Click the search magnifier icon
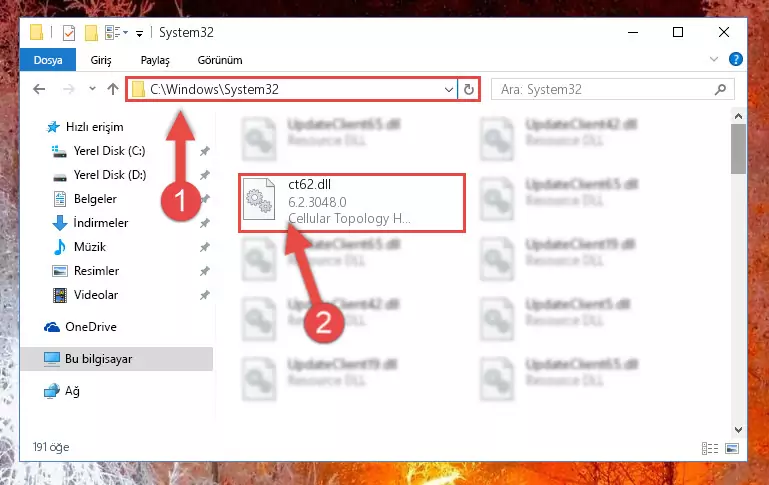This screenshot has height=485, width=769. pyautogui.click(x=720, y=89)
